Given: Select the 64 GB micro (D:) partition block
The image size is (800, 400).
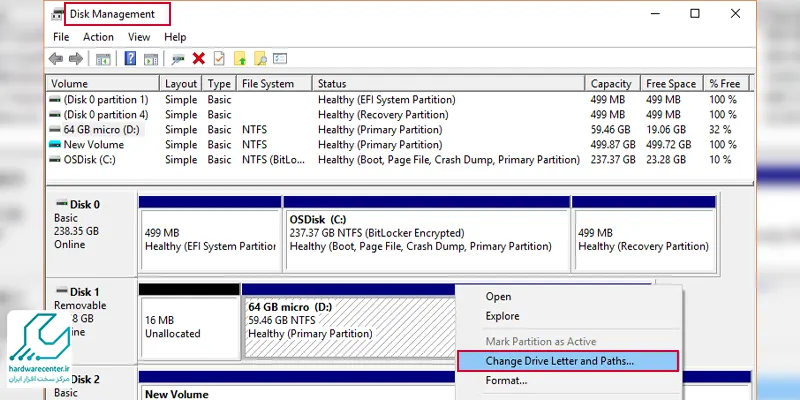Looking at the screenshot, I should (348, 321).
